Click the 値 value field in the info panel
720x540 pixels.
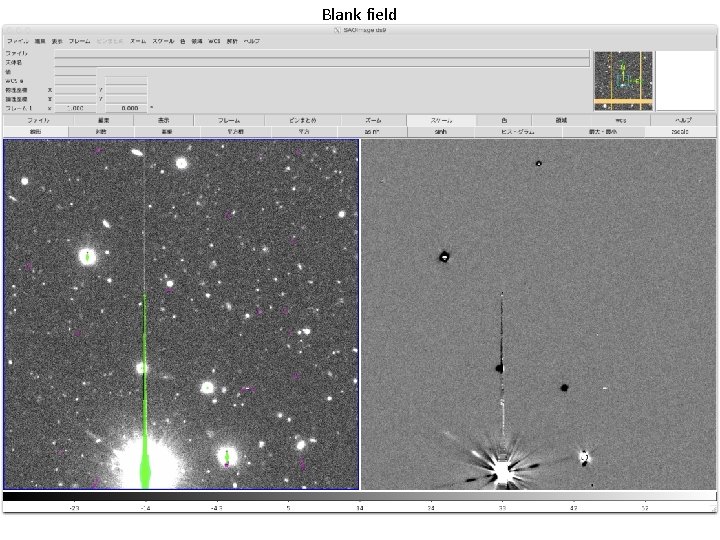76,72
